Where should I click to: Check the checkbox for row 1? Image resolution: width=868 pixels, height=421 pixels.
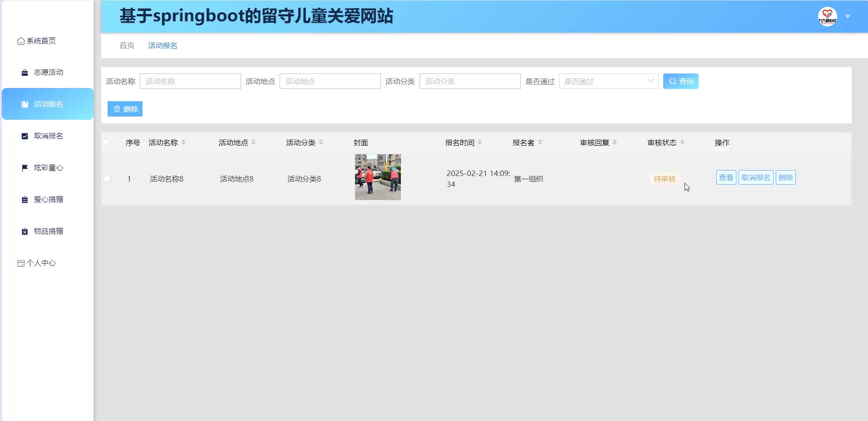click(x=107, y=179)
